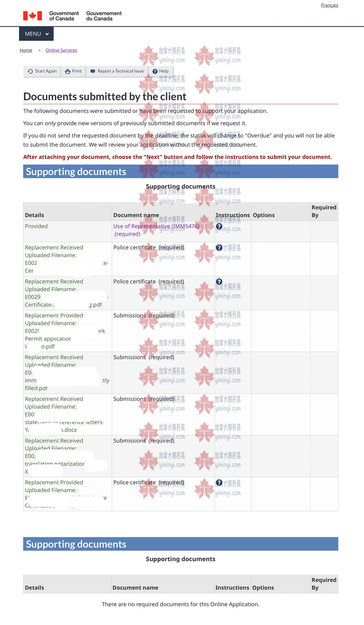364x625 pixels.
Task: Click help icon in first Police certificate row
Action: click(219, 248)
